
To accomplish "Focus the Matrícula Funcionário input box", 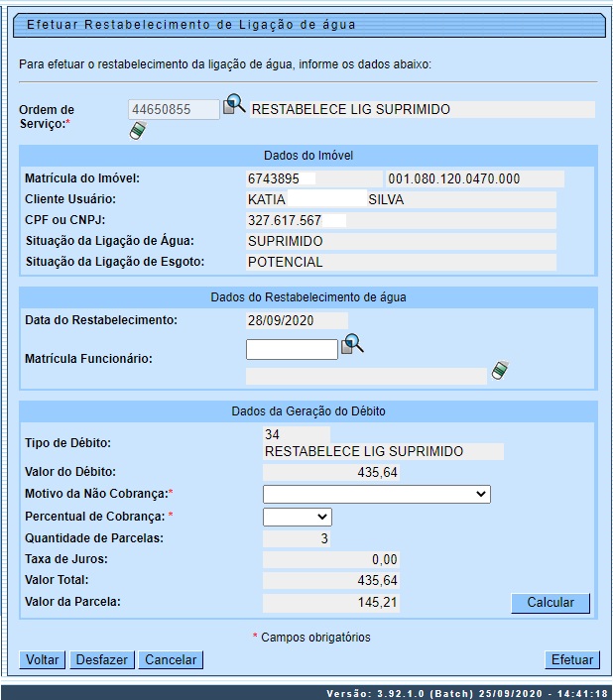I will pyautogui.click(x=292, y=349).
